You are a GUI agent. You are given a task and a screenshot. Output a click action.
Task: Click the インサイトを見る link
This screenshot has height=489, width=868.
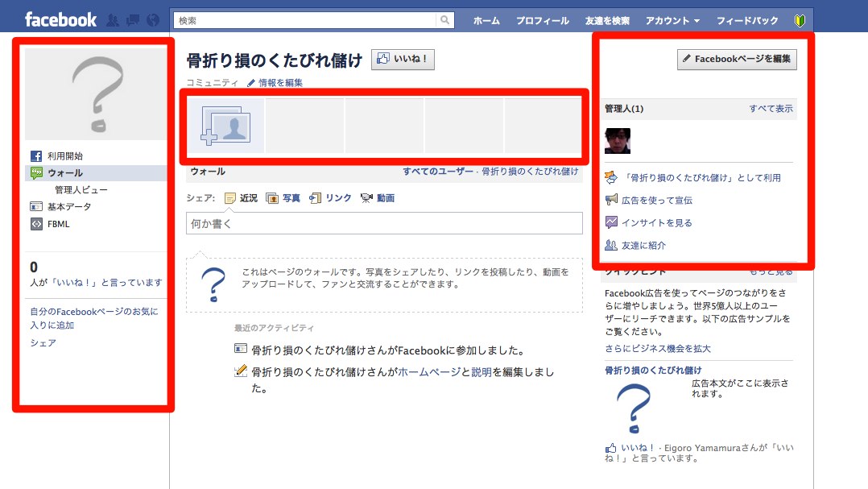click(656, 222)
